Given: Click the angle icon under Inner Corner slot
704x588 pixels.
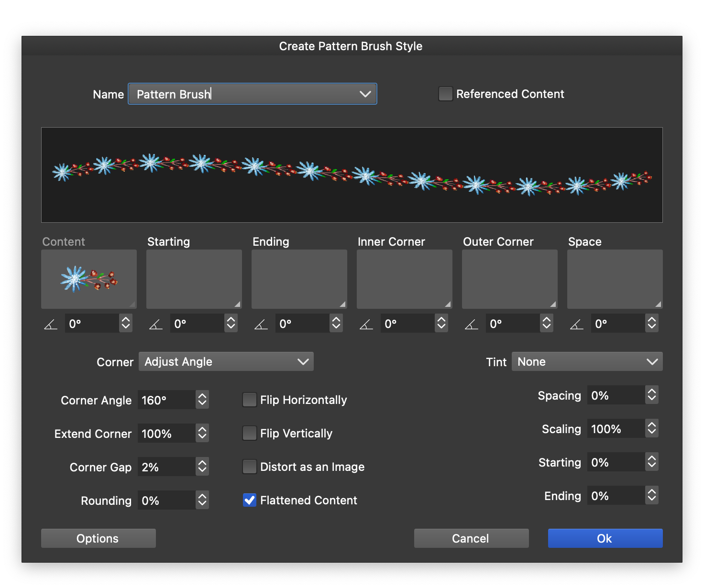Looking at the screenshot, I should pyautogui.click(x=366, y=325).
